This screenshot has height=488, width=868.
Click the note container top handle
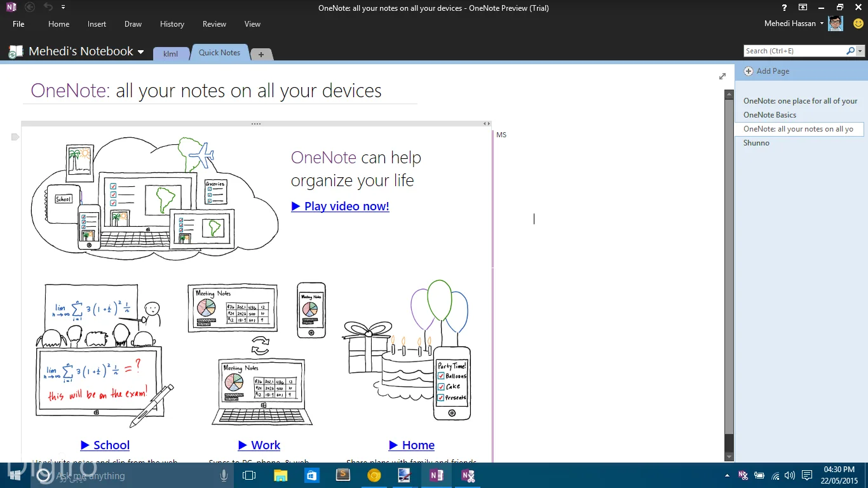coord(256,124)
